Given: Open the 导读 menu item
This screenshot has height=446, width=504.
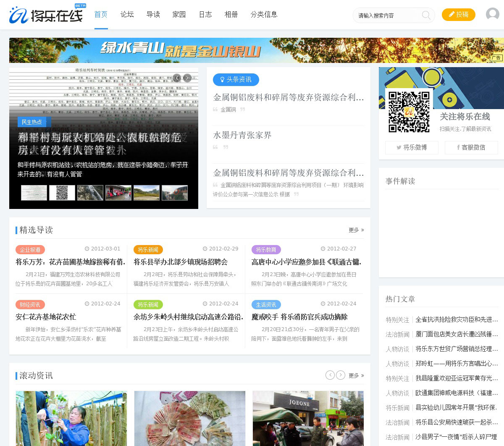Looking at the screenshot, I should pos(153,14).
